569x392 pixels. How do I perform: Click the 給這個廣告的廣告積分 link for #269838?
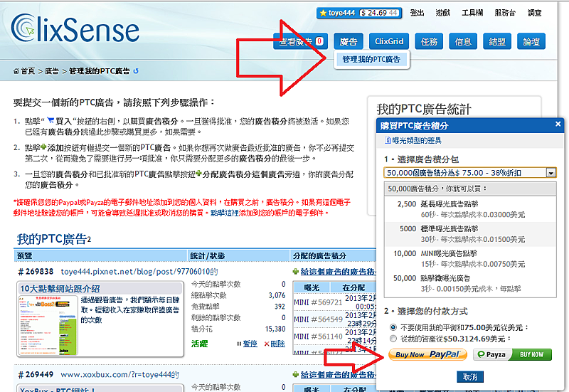pyautogui.click(x=339, y=272)
